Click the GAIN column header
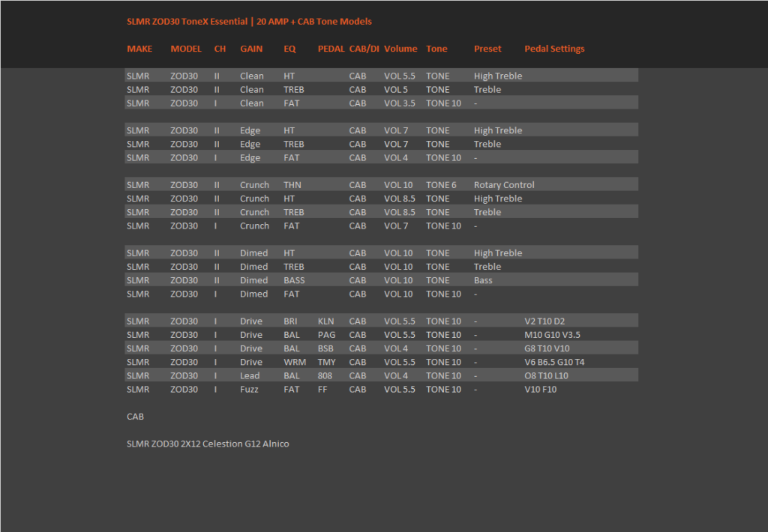The image size is (768, 532). [x=251, y=49]
